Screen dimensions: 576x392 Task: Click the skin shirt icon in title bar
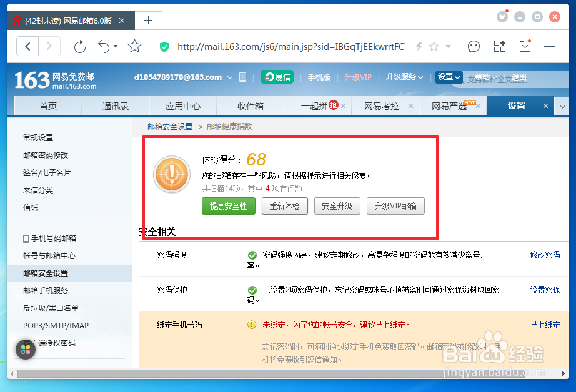[x=502, y=16]
